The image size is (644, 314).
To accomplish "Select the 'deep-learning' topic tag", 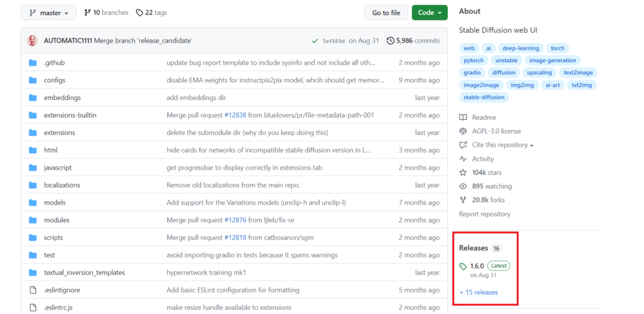I will (521, 48).
